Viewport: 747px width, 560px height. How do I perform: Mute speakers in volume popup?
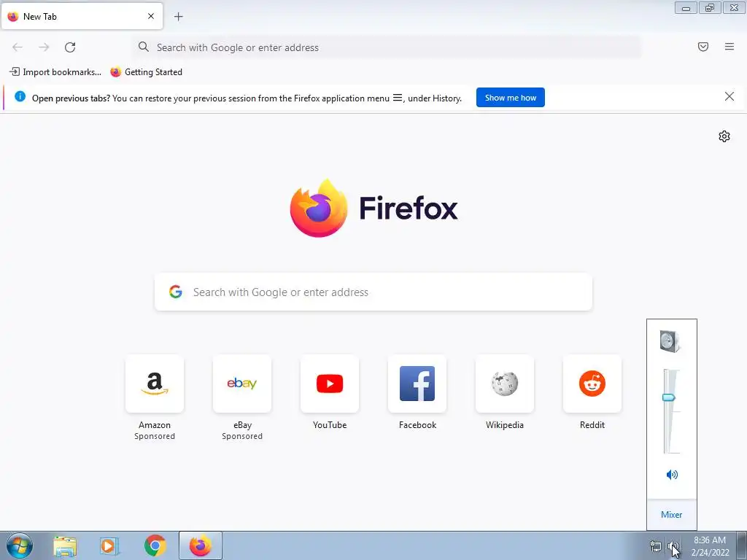pos(672,474)
